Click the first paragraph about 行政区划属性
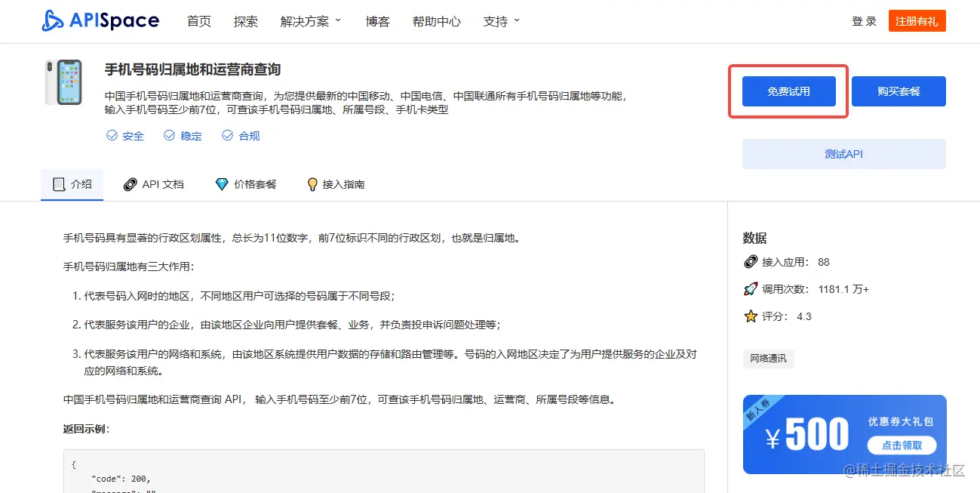Image resolution: width=980 pixels, height=493 pixels. 292,238
